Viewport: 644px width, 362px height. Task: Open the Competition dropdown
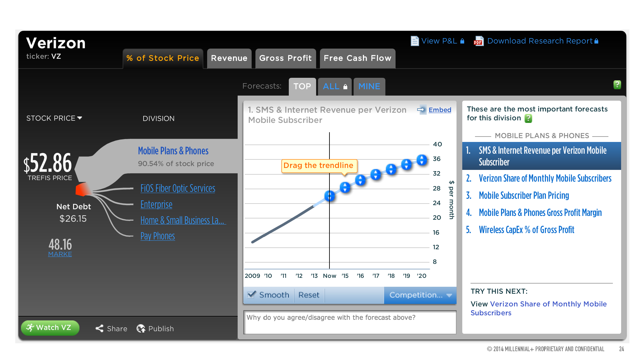419,295
